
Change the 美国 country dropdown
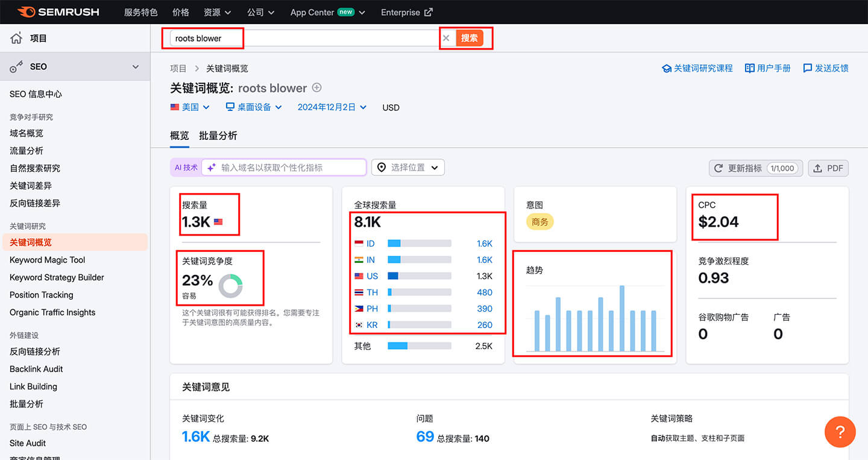(x=190, y=107)
